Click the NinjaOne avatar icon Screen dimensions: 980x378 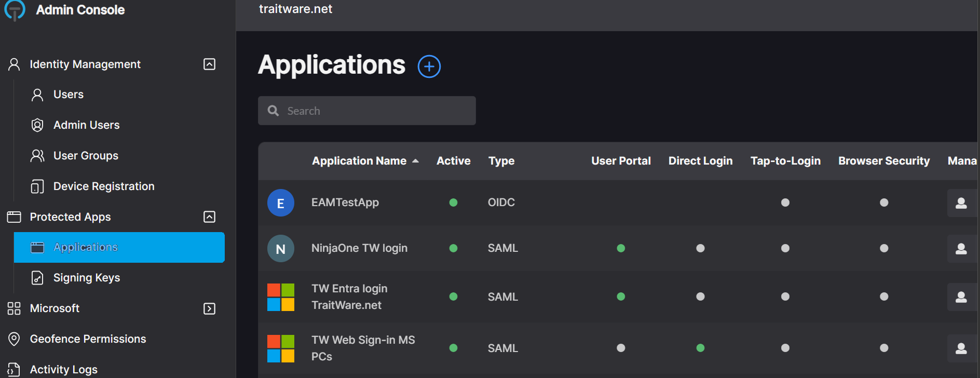pos(281,248)
